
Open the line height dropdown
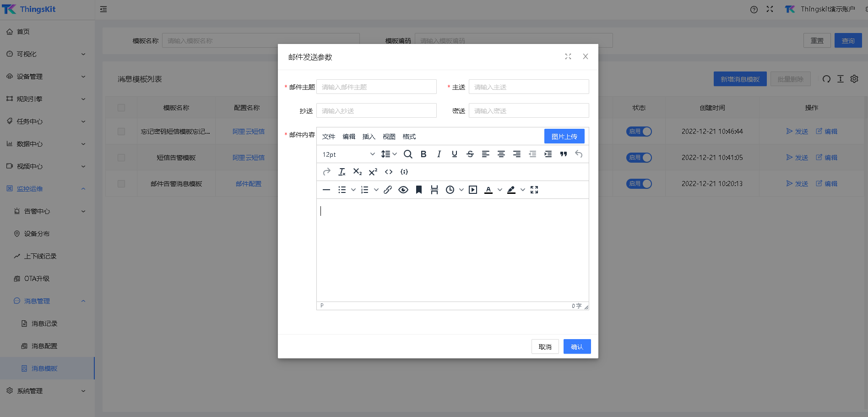tap(389, 154)
